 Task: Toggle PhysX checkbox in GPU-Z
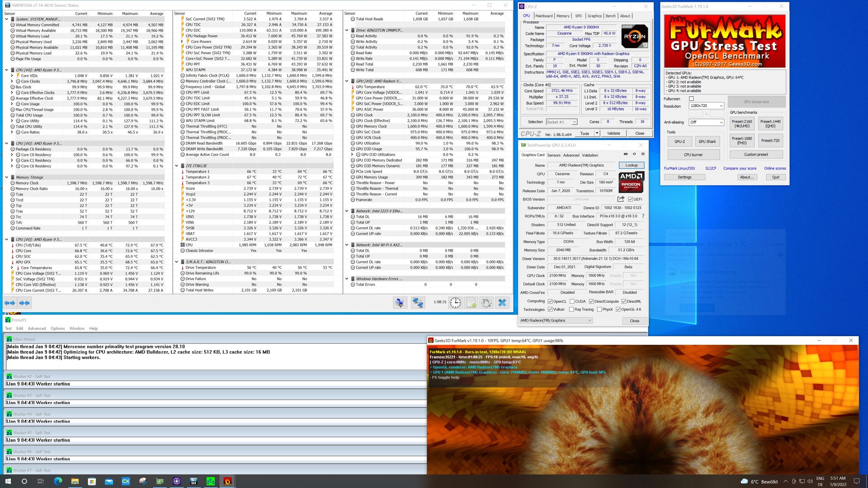599,310
